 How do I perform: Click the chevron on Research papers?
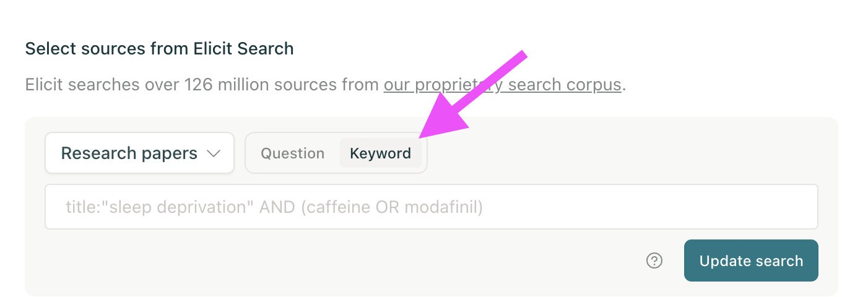214,153
